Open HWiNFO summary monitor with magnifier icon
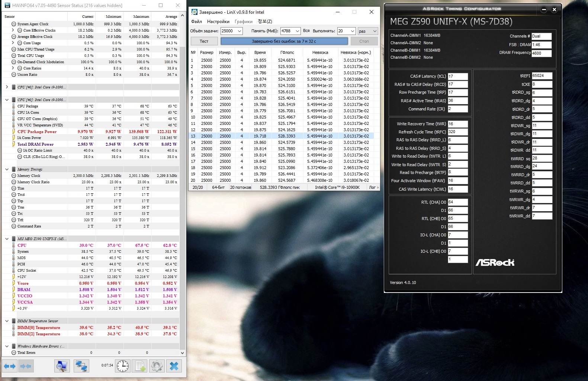Viewport: 588px width, 381px height. [62, 366]
